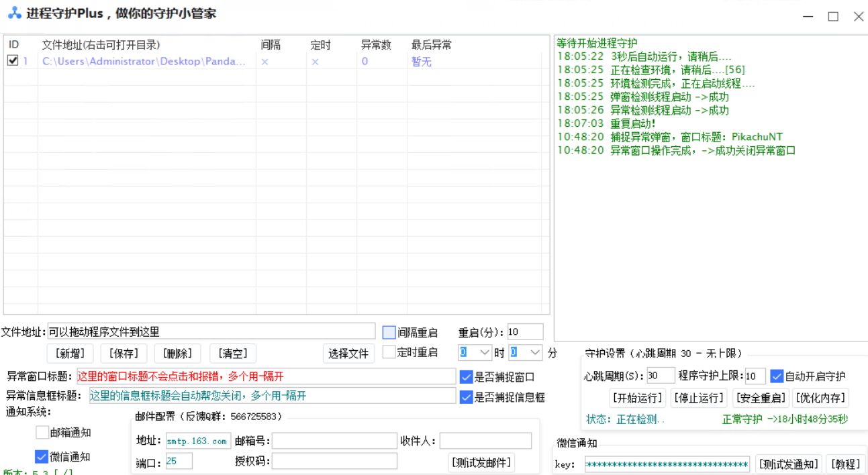Click the 异常数 column header
The width and height of the screenshot is (868, 475).
tap(376, 45)
